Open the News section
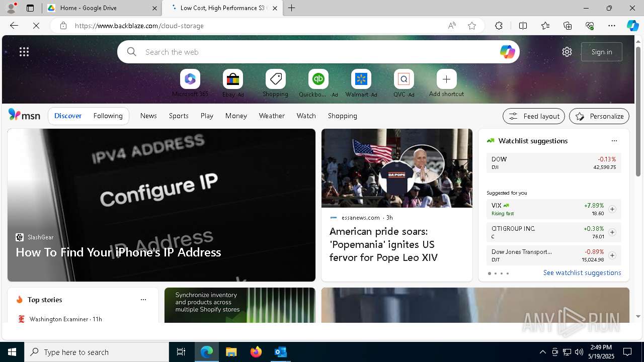 (x=148, y=116)
